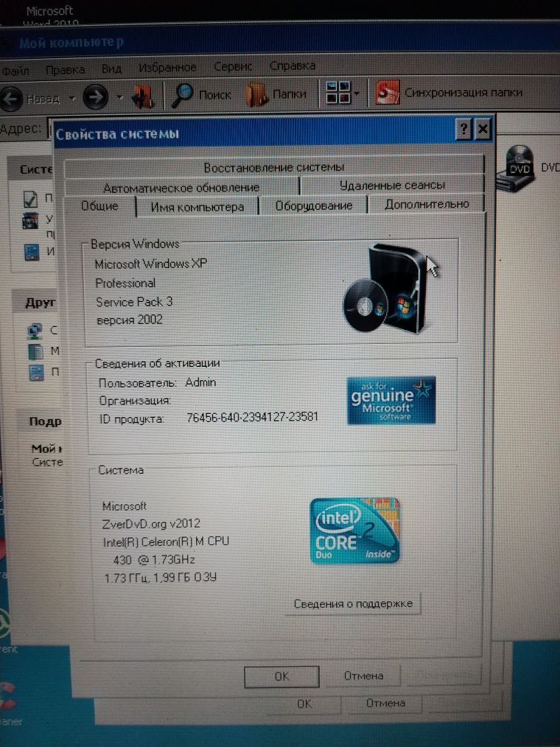Click the view system info task icon

31,199
